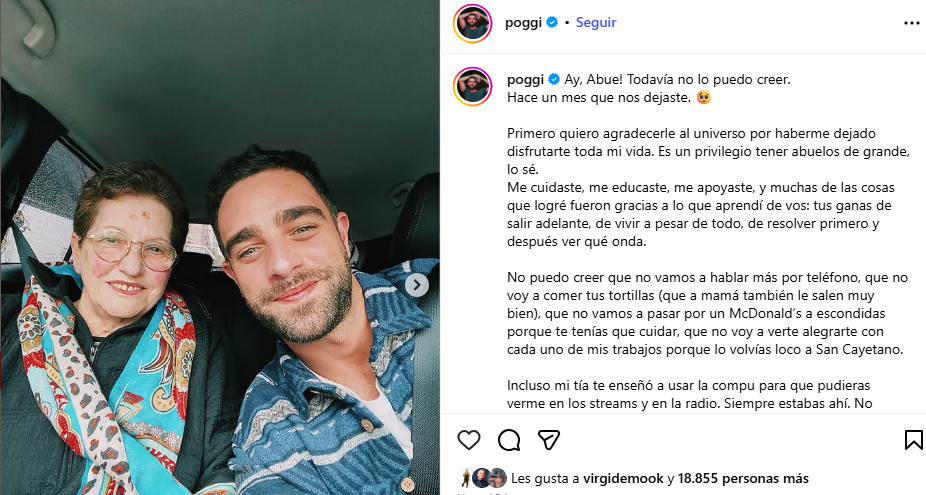Open comments with the speech bubble icon
926x495 pixels.
pos(509,440)
